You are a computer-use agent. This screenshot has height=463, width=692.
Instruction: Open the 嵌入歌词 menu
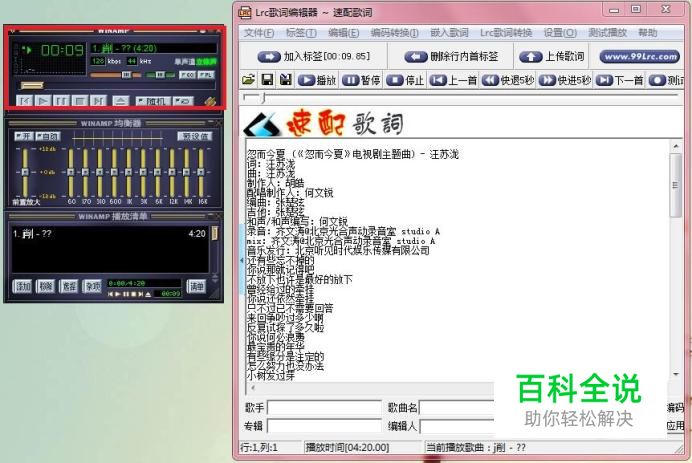coord(449,33)
